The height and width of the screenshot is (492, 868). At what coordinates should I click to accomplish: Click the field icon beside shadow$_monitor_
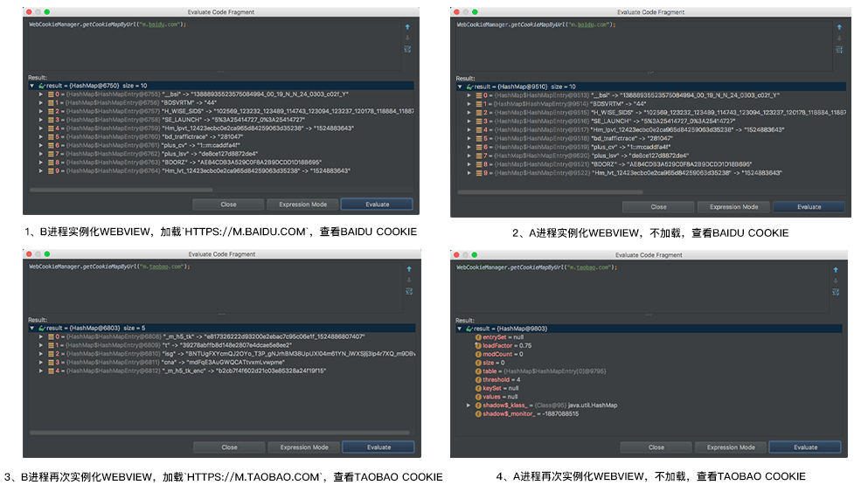point(478,413)
